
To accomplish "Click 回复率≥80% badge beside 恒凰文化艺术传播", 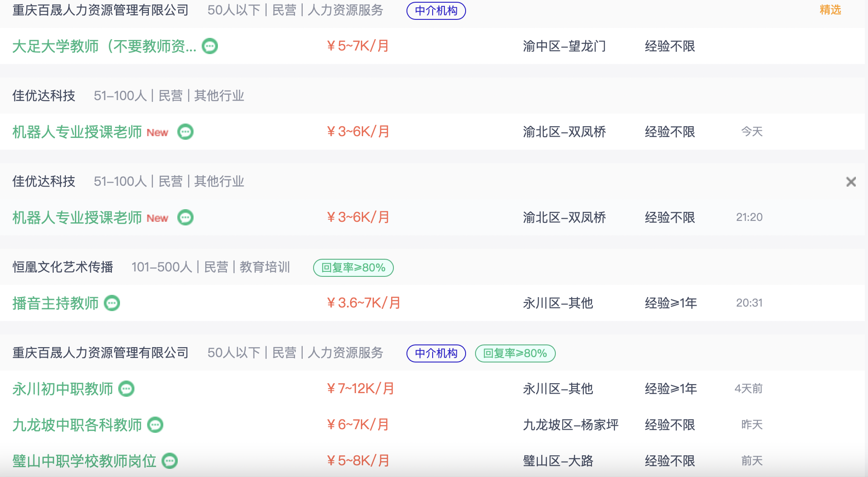I will [x=353, y=268].
